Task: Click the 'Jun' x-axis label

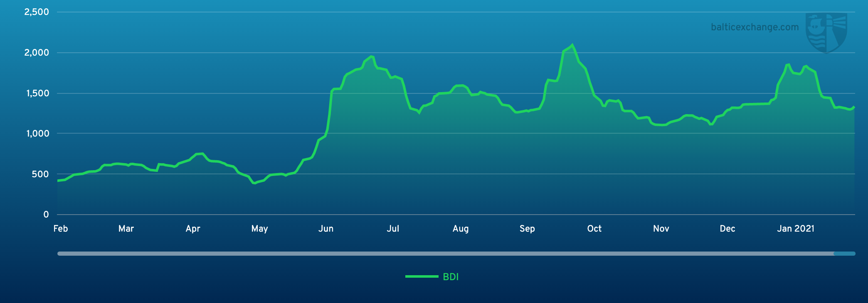Action: pos(326,229)
